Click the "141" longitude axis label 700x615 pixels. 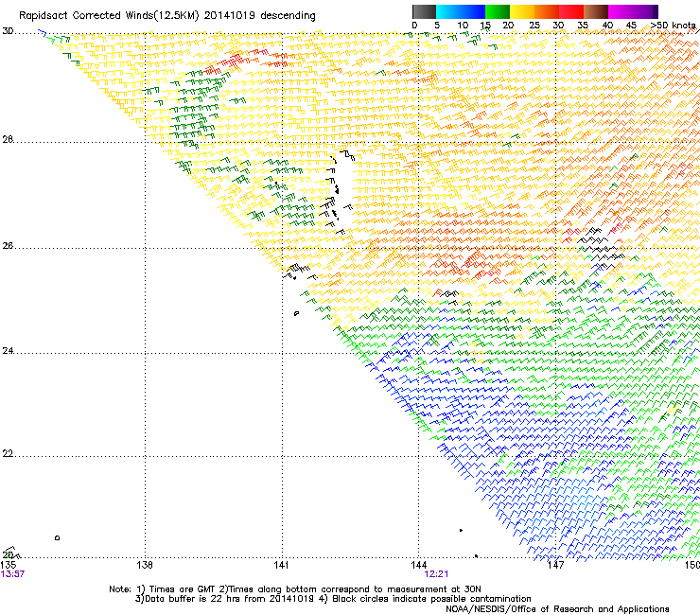(281, 565)
